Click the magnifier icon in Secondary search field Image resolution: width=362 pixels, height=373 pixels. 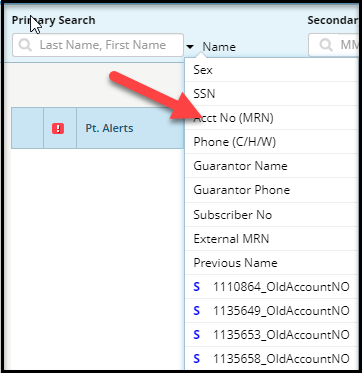pyautogui.click(x=326, y=45)
